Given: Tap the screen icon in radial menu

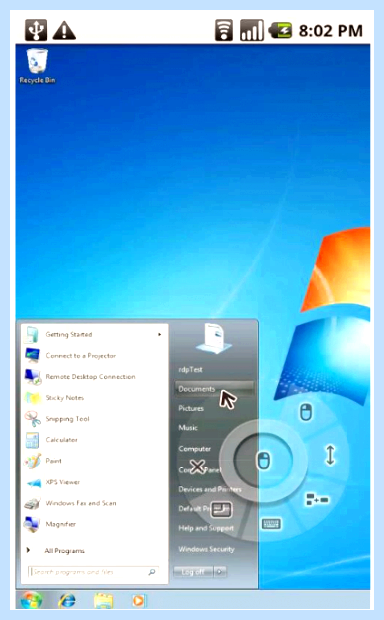Looking at the screenshot, I should pyautogui.click(x=221, y=509).
